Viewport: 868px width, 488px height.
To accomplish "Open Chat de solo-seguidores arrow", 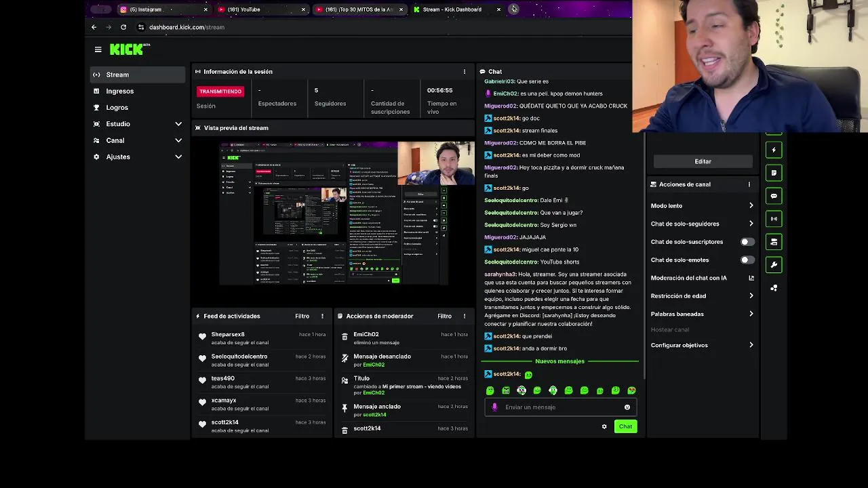I will point(751,224).
